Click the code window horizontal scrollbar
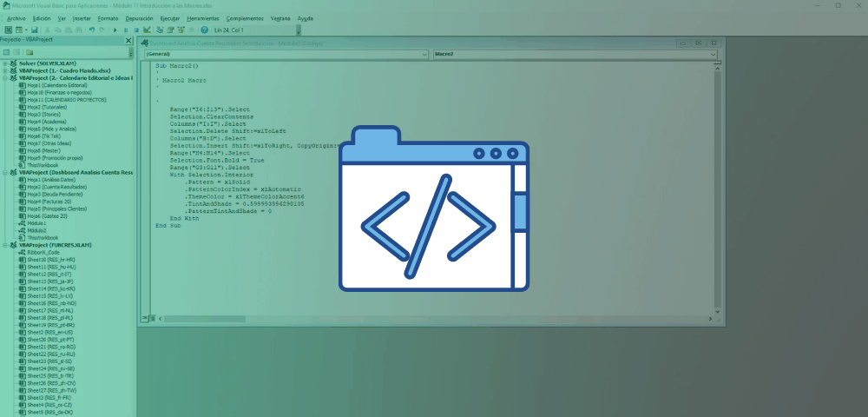 pyautogui.click(x=435, y=319)
